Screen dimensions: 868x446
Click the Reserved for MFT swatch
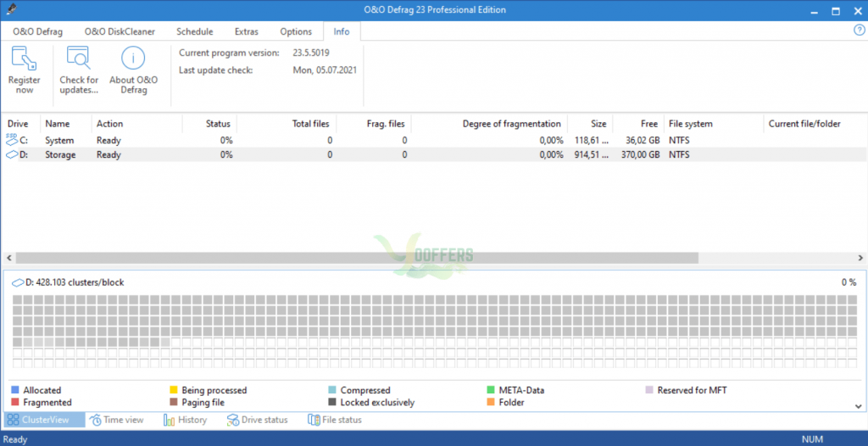[649, 390]
